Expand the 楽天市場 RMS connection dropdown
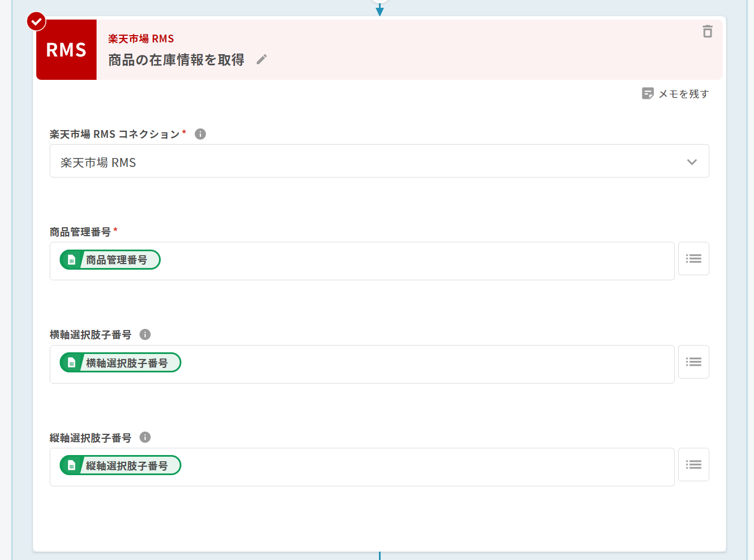The image size is (754, 560). tap(691, 162)
